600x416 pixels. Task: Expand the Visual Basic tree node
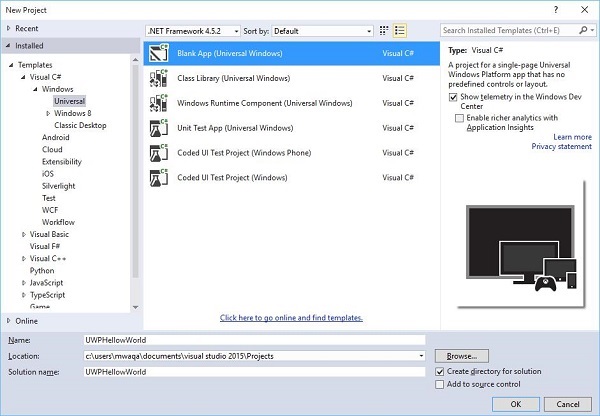coord(22,234)
